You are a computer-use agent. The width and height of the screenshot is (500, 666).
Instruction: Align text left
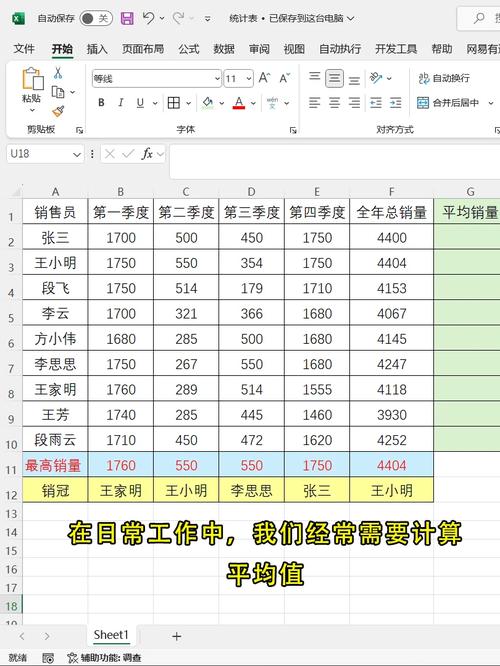pos(314,103)
